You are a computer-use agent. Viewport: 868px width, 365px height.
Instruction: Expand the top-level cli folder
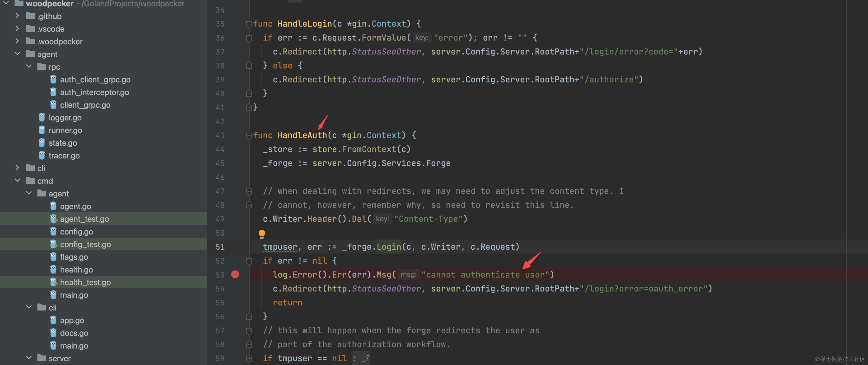click(x=17, y=168)
